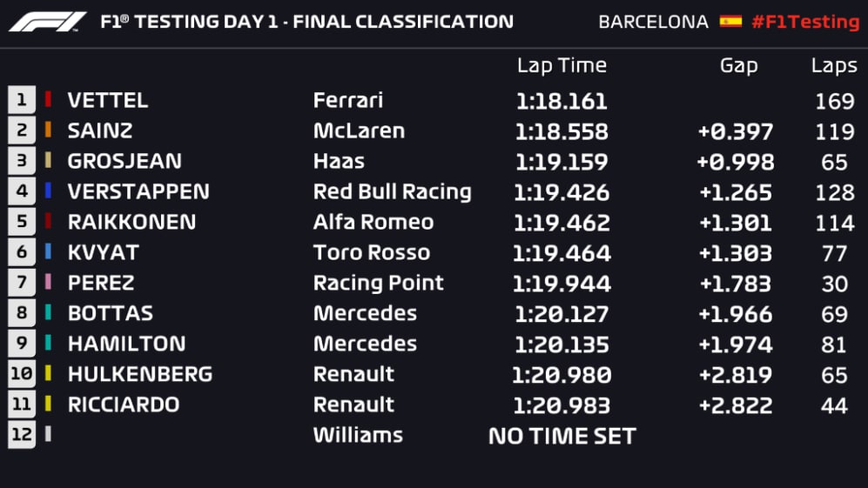Select driver name VERSTAPPEN
868x488 pixels.
(x=138, y=191)
